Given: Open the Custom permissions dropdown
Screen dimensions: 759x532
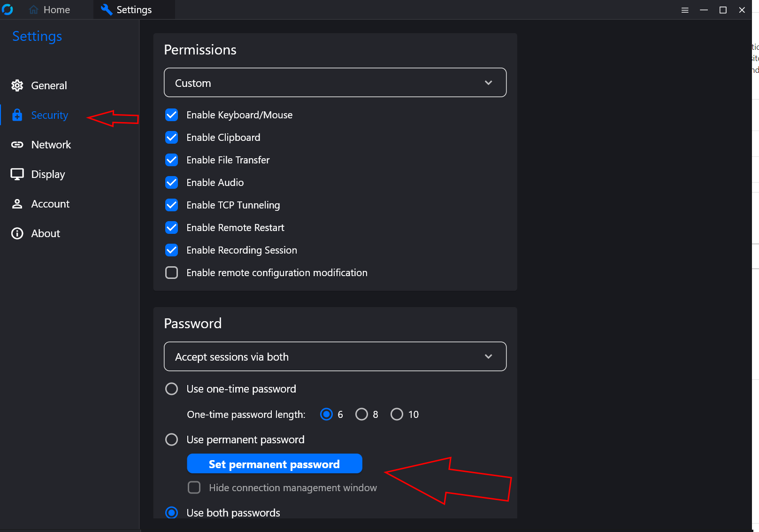Looking at the screenshot, I should [335, 82].
